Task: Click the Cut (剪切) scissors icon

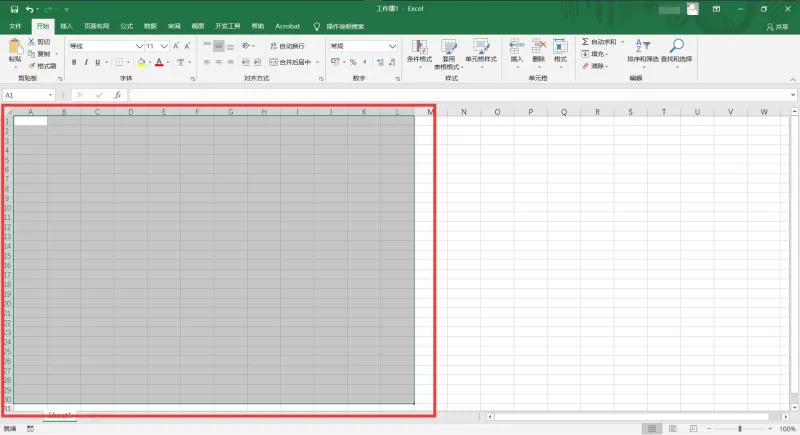Action: [32, 42]
